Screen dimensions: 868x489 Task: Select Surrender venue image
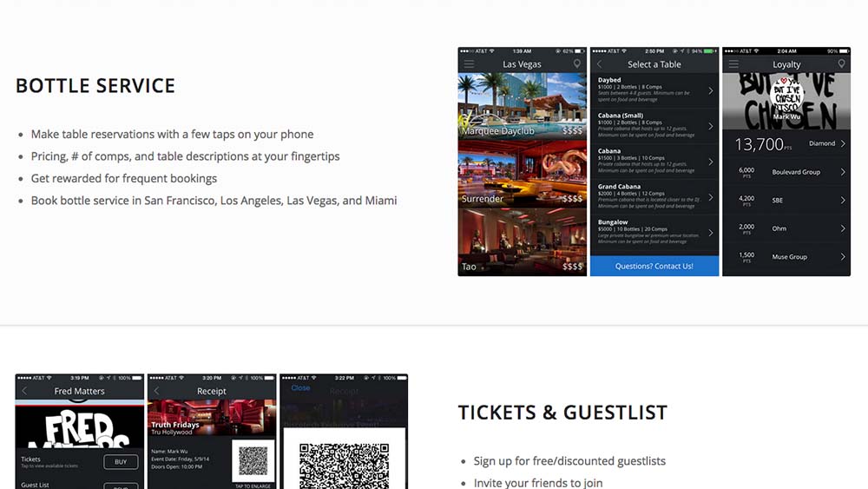coord(522,174)
